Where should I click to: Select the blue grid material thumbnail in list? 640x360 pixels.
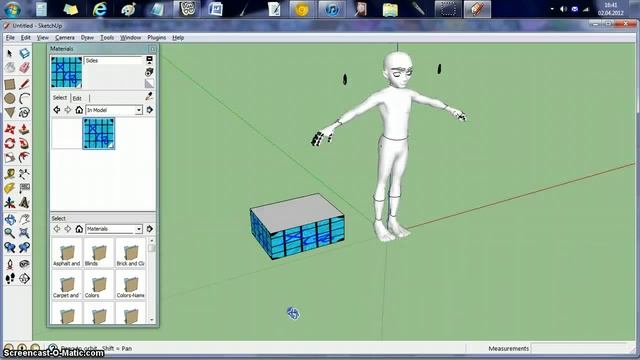tap(99, 133)
